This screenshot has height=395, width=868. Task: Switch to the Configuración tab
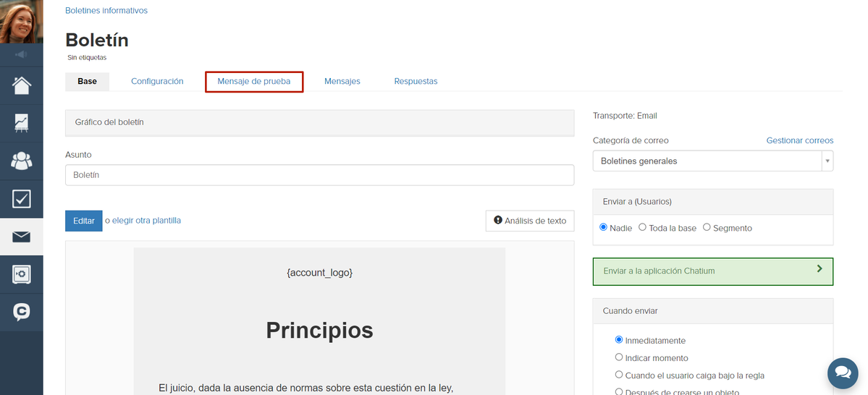coord(157,81)
